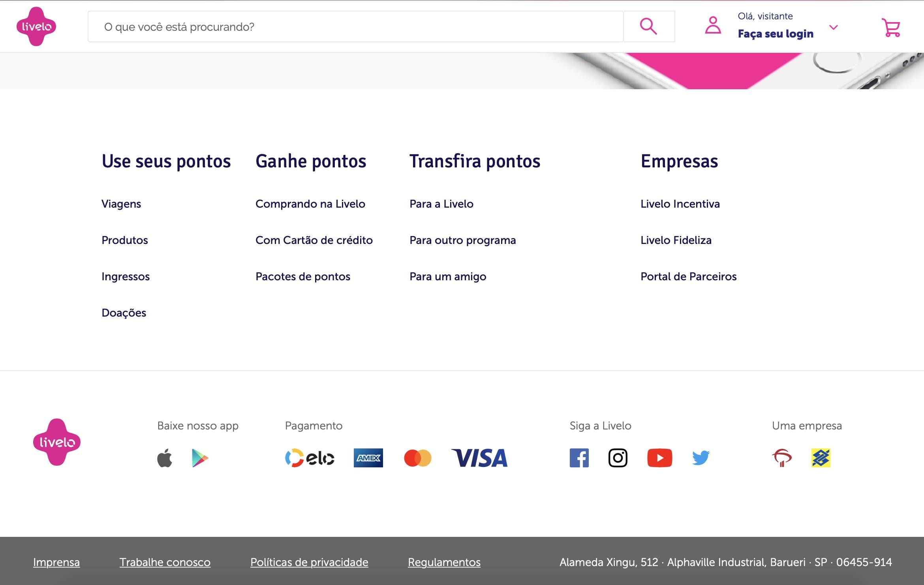Open the shopping cart icon
The height and width of the screenshot is (585, 924).
890,27
